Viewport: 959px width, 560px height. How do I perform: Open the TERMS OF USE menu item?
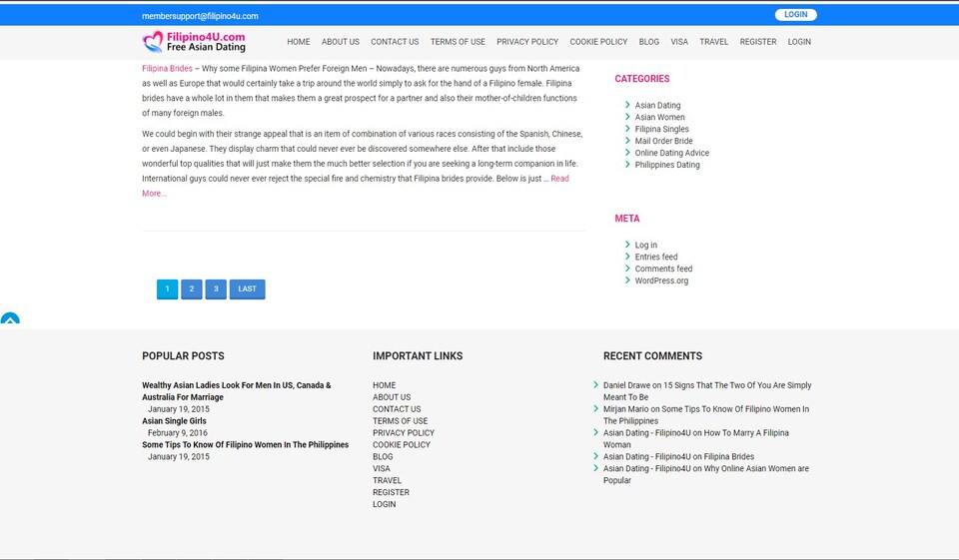tap(458, 42)
